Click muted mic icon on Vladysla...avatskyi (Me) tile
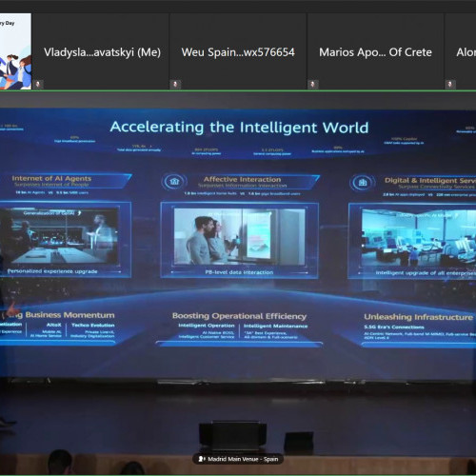This screenshot has height=476, width=476. point(38,85)
